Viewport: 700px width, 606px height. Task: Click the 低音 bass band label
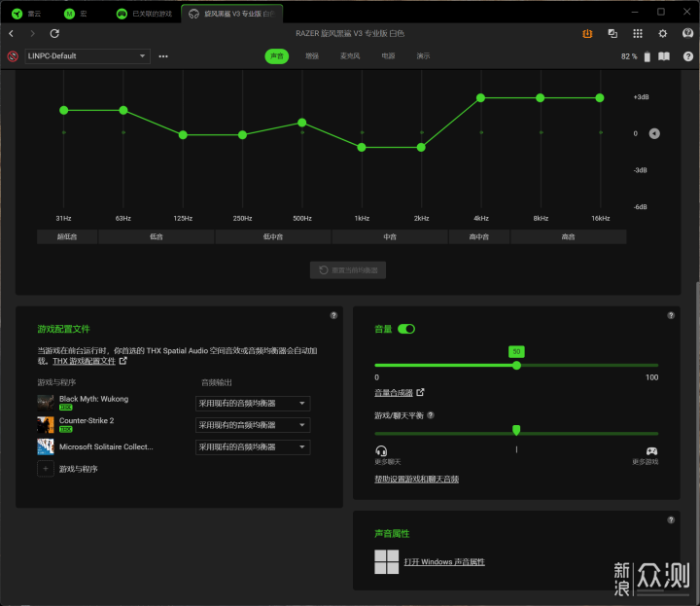click(x=157, y=236)
